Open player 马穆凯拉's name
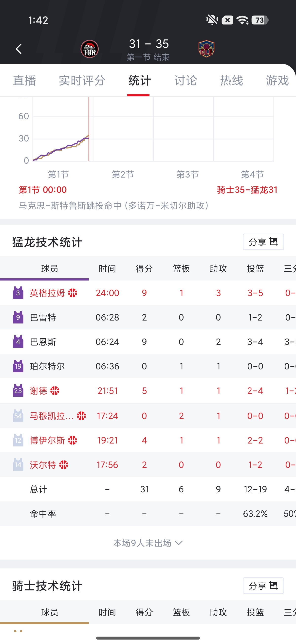Viewport: 296px width, 644px height. (x=52, y=416)
